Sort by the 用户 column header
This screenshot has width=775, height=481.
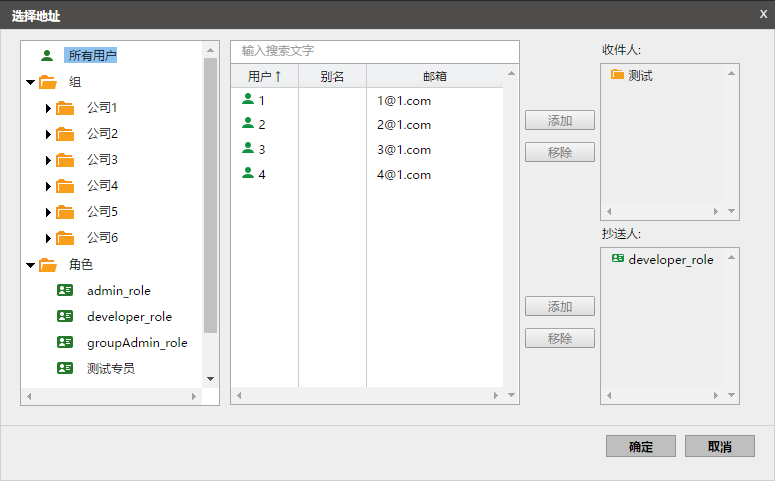[x=264, y=76]
